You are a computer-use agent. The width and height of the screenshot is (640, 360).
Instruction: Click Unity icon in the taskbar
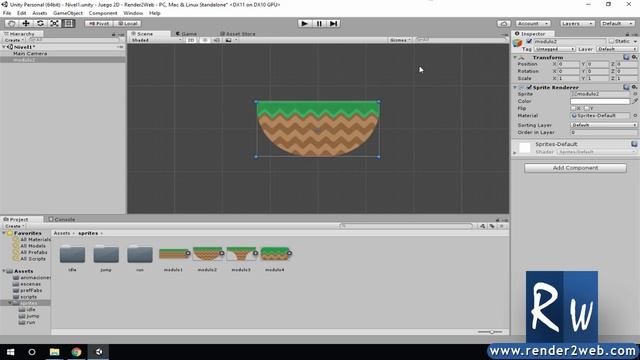[x=99, y=352]
